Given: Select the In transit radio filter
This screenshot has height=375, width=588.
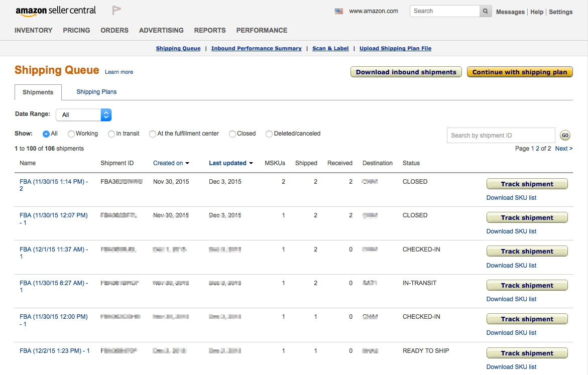Looking at the screenshot, I should (x=111, y=134).
